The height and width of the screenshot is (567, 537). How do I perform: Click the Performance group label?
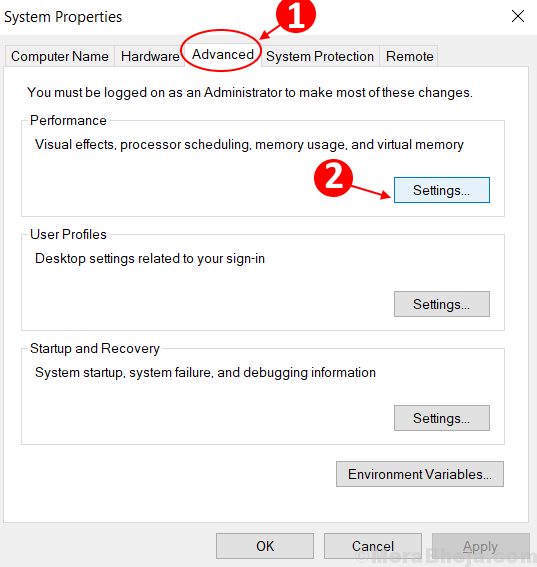tap(68, 120)
